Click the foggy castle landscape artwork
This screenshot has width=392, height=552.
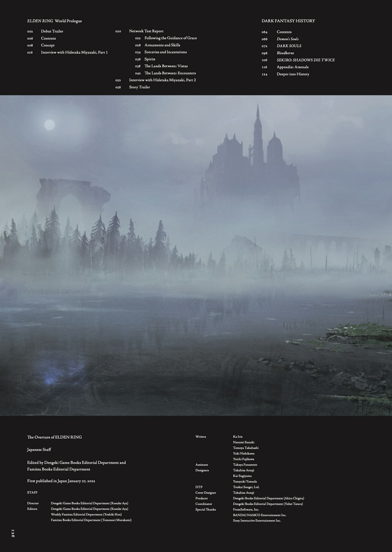tap(196, 255)
